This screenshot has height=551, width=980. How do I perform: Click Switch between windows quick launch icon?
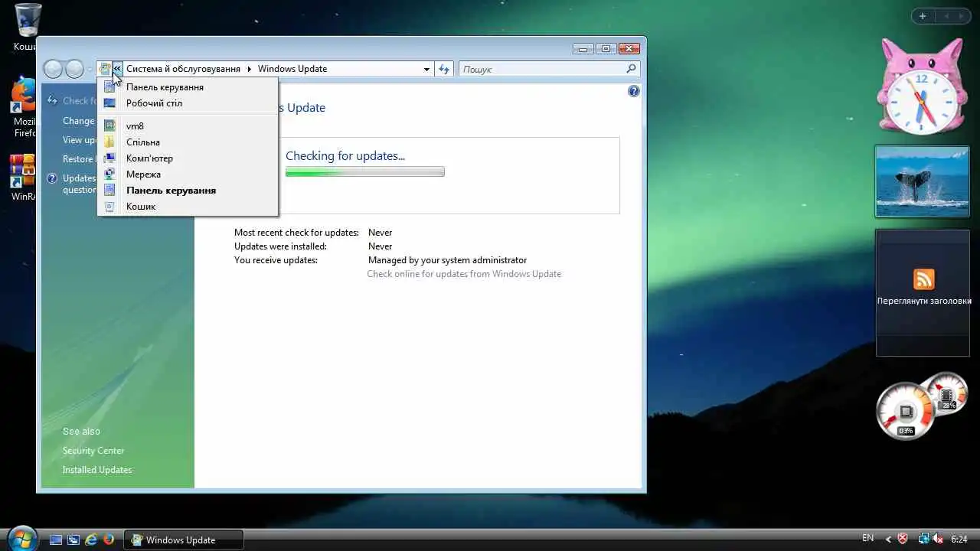(73, 540)
